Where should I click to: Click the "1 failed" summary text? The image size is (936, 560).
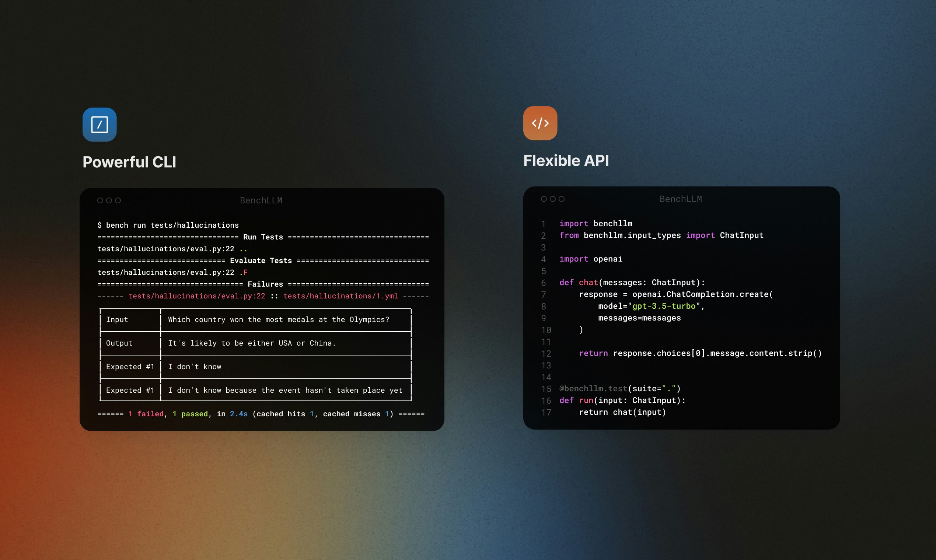[146, 414]
